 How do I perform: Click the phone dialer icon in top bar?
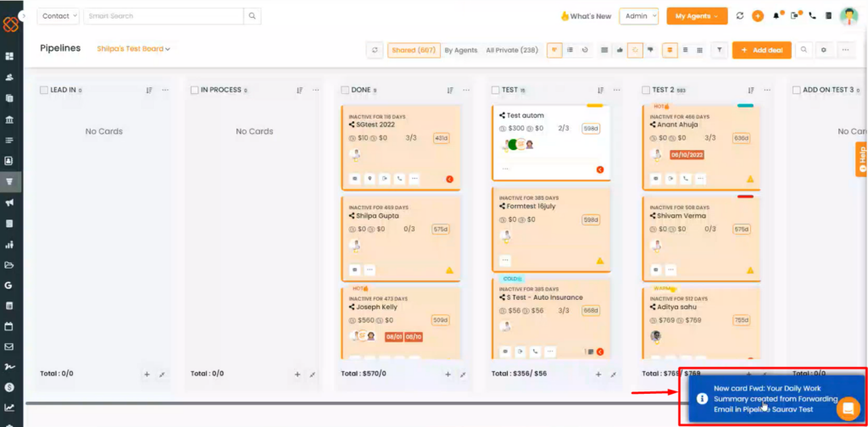coord(812,16)
